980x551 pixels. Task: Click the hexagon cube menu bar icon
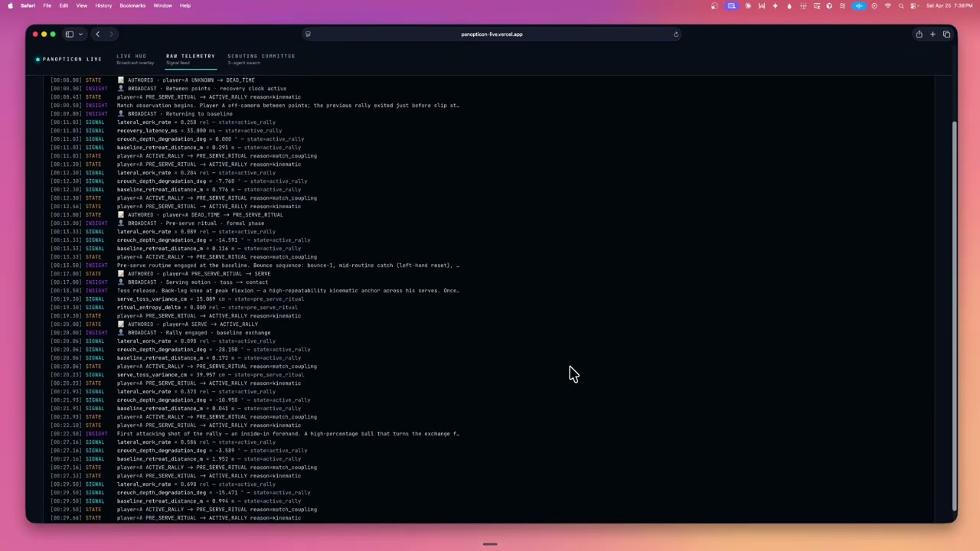(x=829, y=5)
